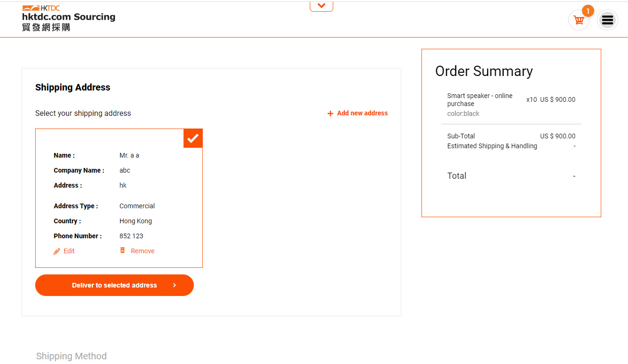Select the Mr. a a address card
The height and width of the screenshot is (364, 628).
[x=119, y=198]
